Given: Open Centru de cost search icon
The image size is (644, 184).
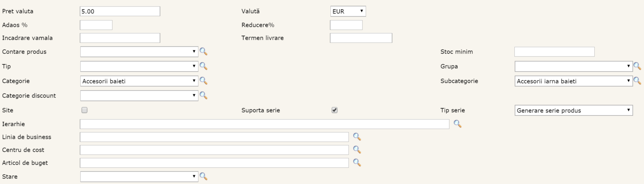Looking at the screenshot, I should 357,150.
